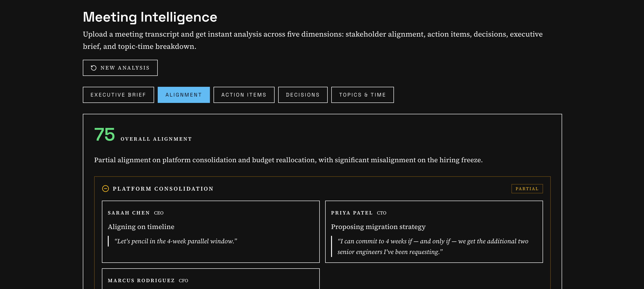
Task: Click Sarah Chen's 4-week parallel window quote
Action: pos(175,241)
